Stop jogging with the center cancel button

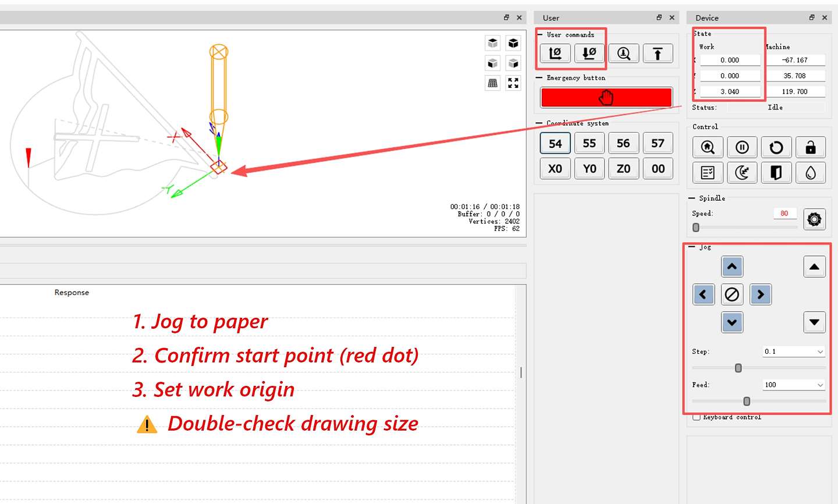point(732,294)
